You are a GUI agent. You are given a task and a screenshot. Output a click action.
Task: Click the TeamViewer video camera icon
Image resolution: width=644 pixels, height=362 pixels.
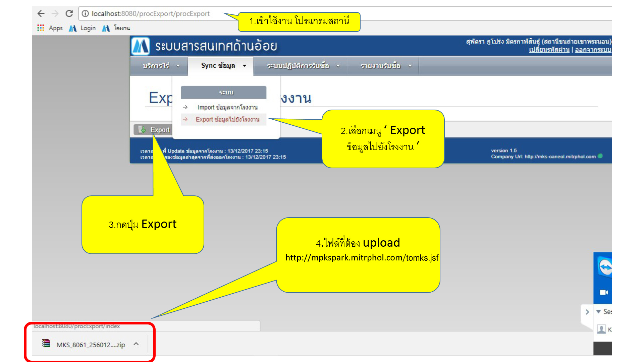click(x=604, y=292)
